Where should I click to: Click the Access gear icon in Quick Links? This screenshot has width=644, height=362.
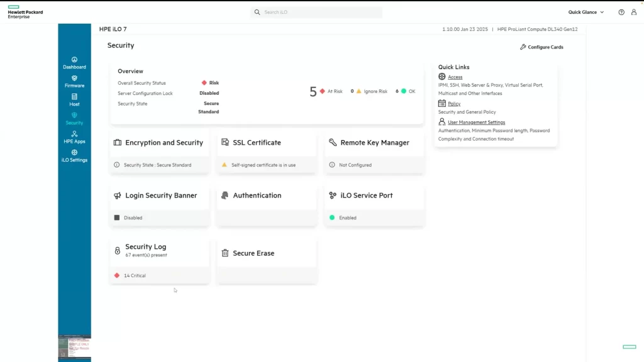tap(442, 77)
